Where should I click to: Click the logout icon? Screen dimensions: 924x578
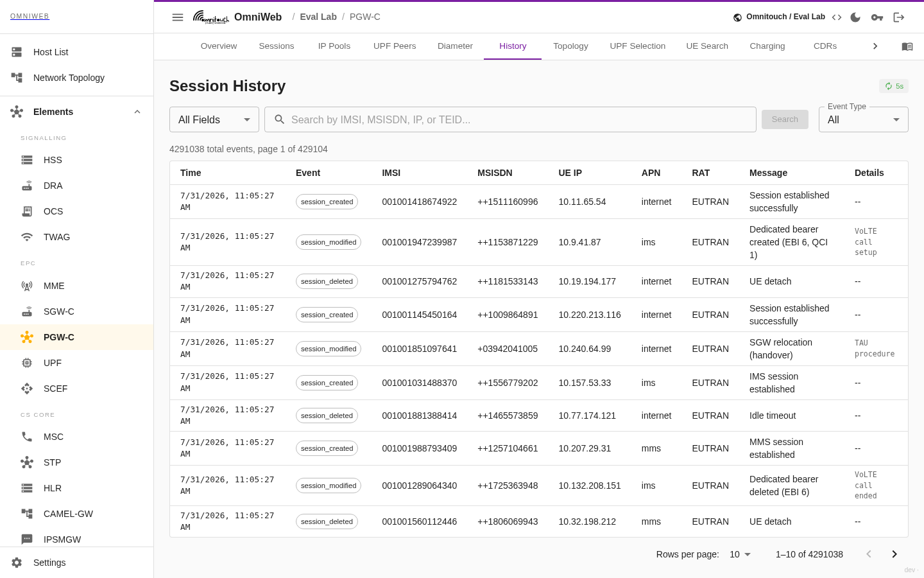(x=899, y=17)
